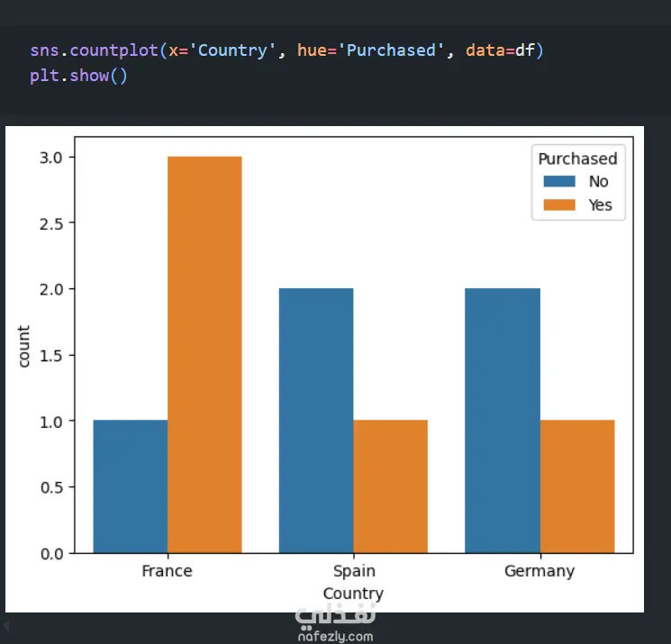Screen dimensions: 671x644
Task: Click the orange Yes legend swatch
Action: [x=559, y=205]
